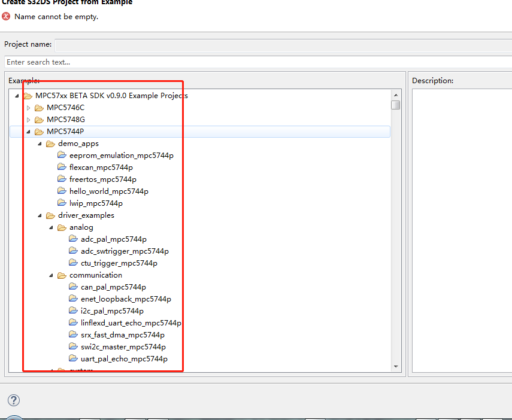
Task: Click inside the Description text area
Action: (x=462, y=230)
